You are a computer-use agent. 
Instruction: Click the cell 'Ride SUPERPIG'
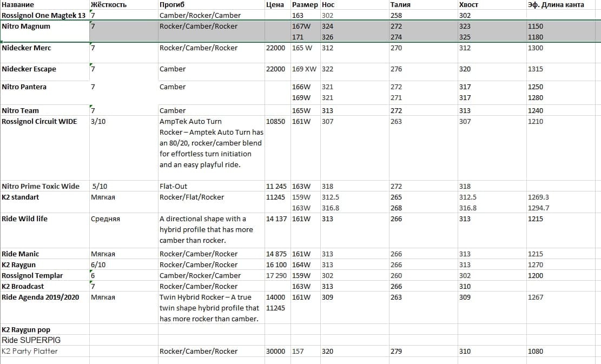[x=45, y=340]
